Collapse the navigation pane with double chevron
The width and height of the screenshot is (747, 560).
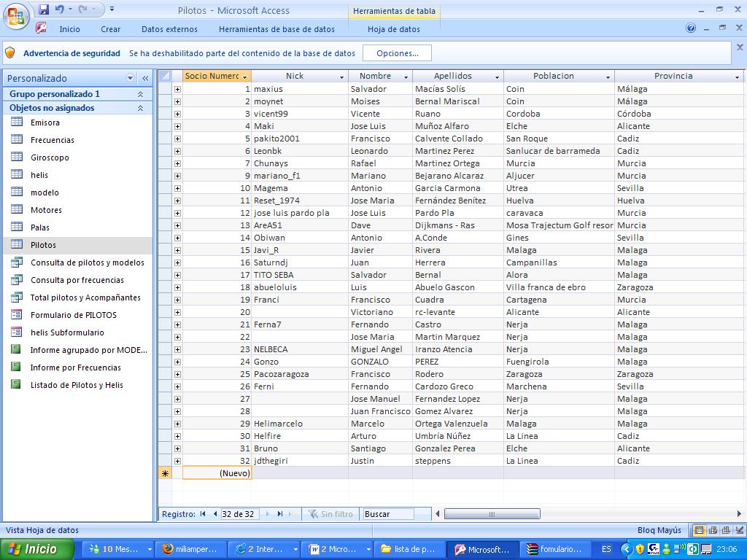coord(144,78)
